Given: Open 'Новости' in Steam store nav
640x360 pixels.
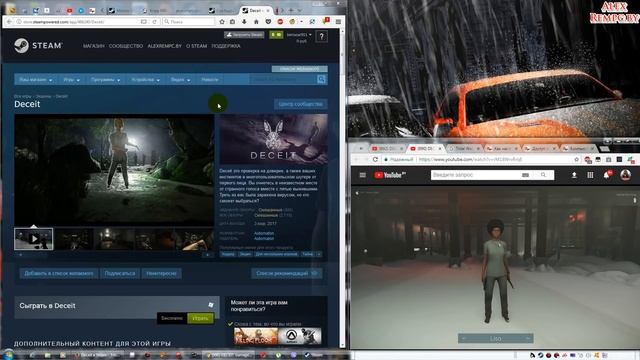Looking at the screenshot, I should pos(210,80).
